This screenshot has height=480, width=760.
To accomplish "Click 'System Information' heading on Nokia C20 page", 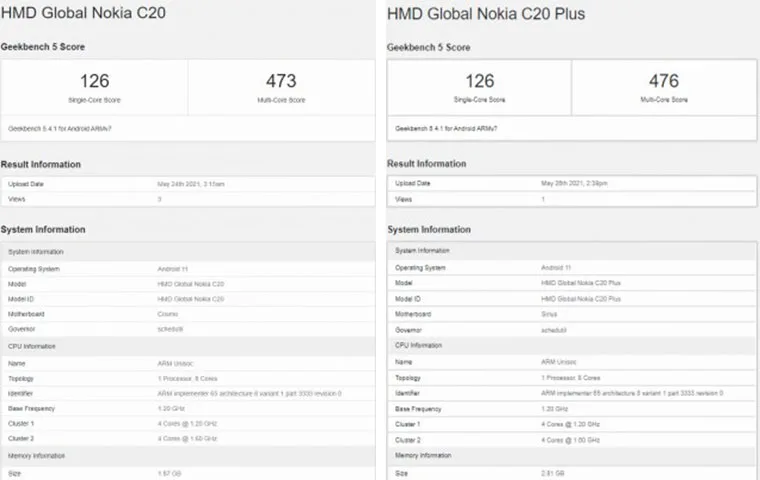I will (43, 230).
